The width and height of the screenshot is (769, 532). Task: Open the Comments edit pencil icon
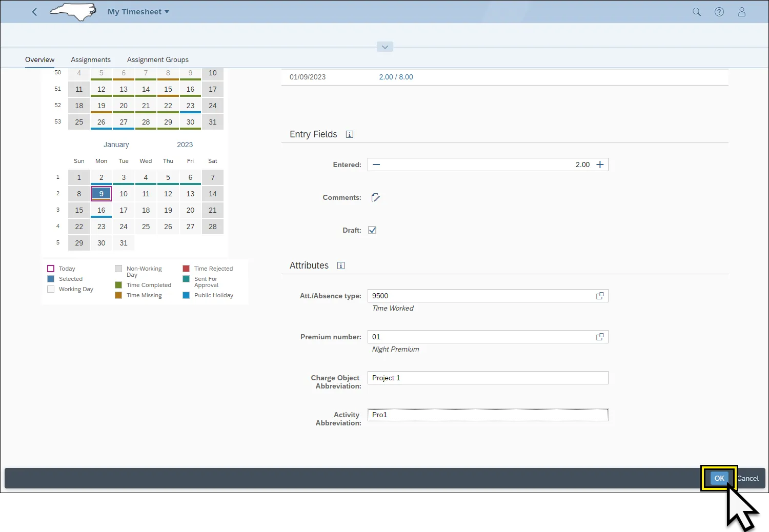(376, 198)
